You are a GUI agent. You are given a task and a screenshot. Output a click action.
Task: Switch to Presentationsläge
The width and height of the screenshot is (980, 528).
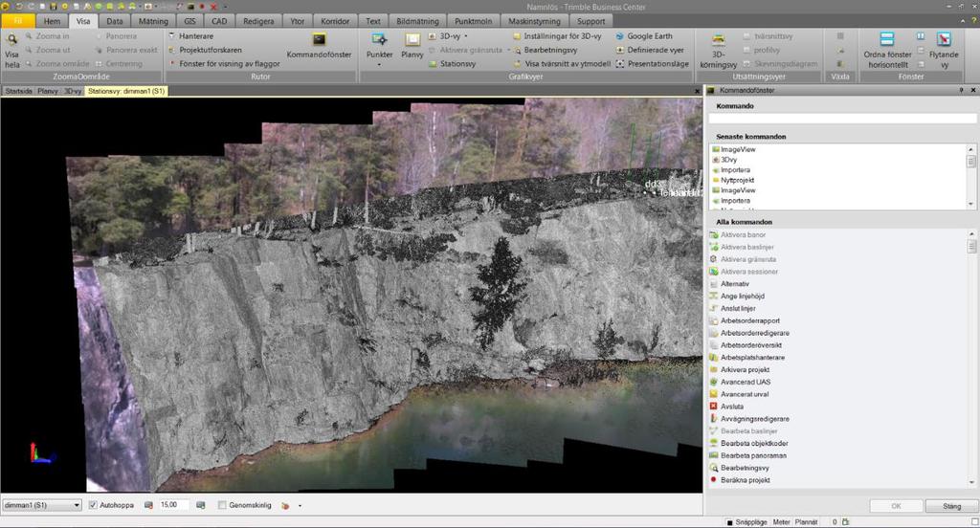(x=652, y=64)
